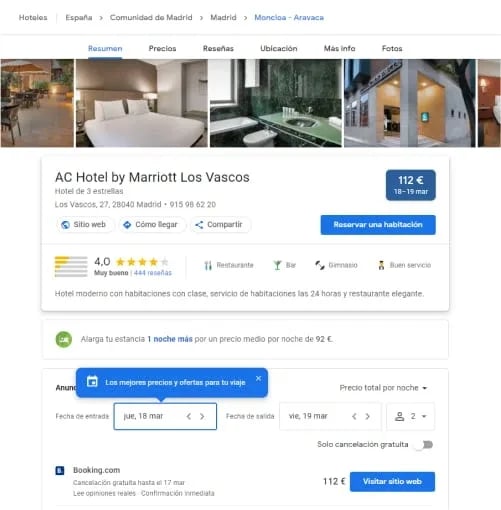Open the Sitio web button
501x510 pixels.
pos(84,225)
